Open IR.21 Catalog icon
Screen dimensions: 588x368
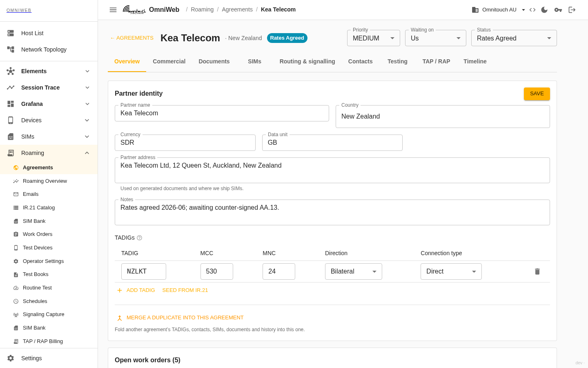click(16, 208)
